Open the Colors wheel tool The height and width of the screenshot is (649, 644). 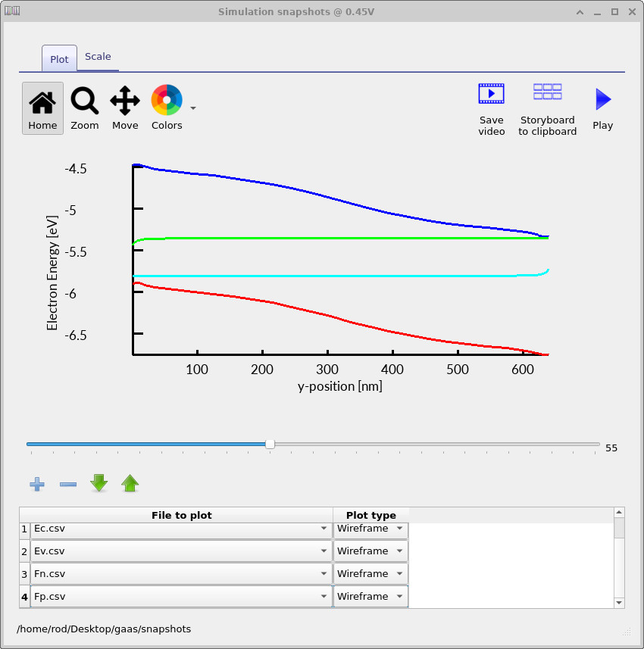(x=167, y=108)
